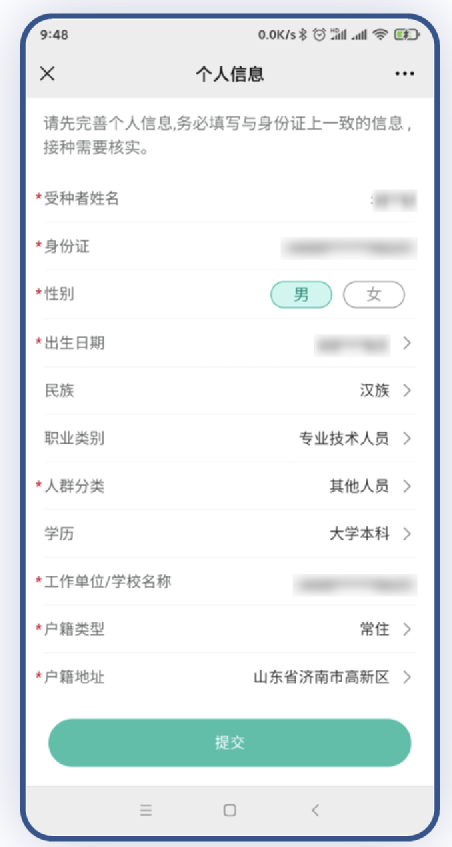The width and height of the screenshot is (452, 847).
Task: Open 学历 selector showing 大学本科
Action: [x=230, y=534]
